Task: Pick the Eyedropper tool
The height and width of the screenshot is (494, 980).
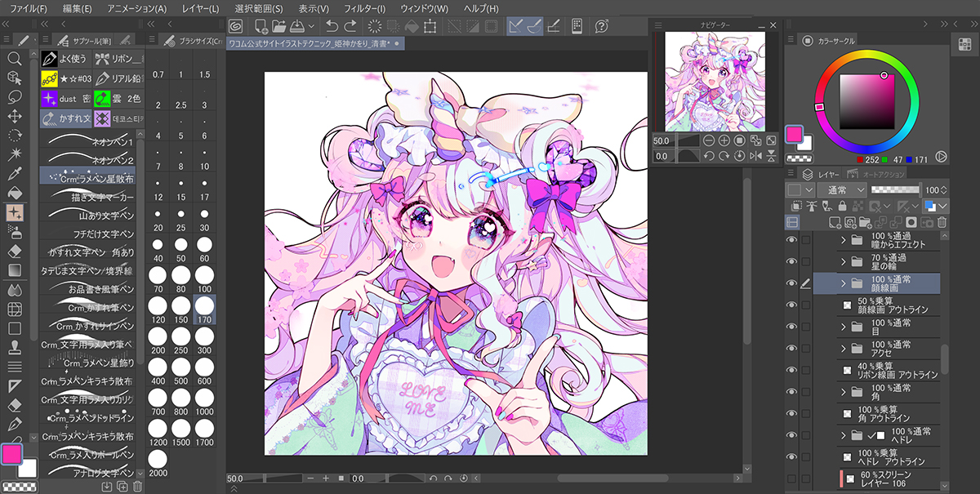Action: coord(14,174)
